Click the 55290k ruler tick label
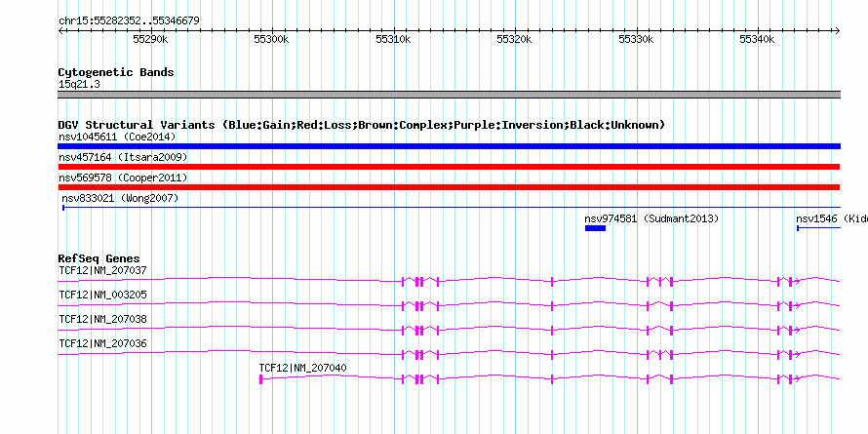 150,40
